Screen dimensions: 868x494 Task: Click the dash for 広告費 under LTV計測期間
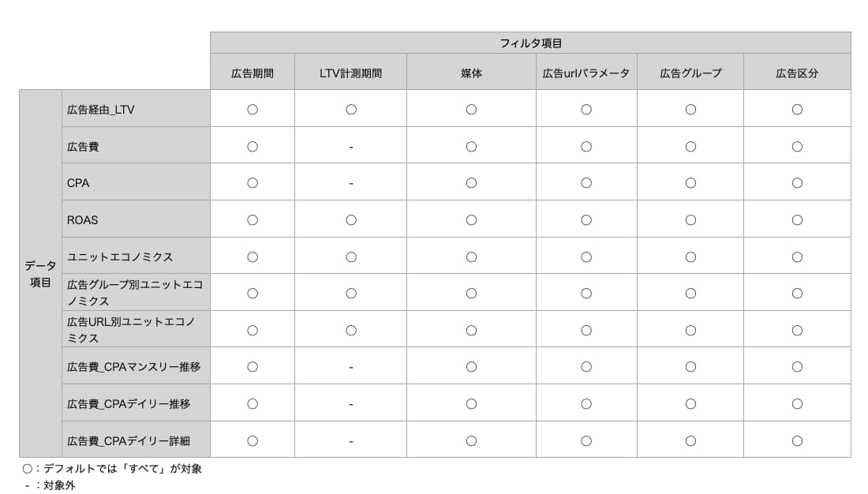[x=351, y=148]
